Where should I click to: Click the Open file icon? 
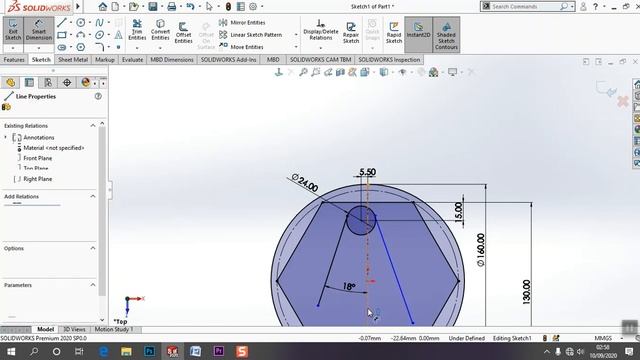point(133,7)
